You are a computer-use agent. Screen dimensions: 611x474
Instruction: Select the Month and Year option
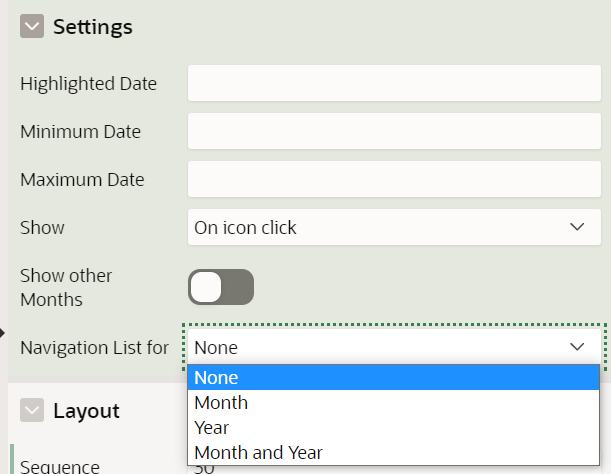[x=394, y=452]
